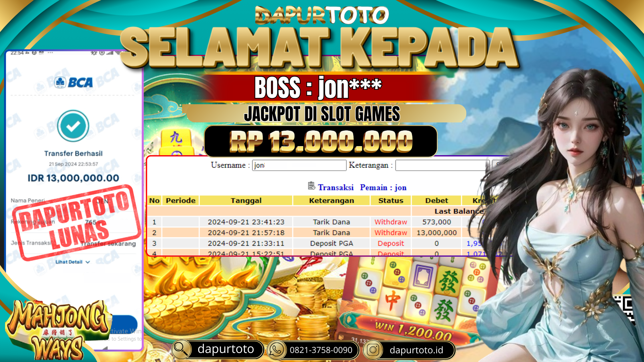Focus the Username input field

coord(299,165)
